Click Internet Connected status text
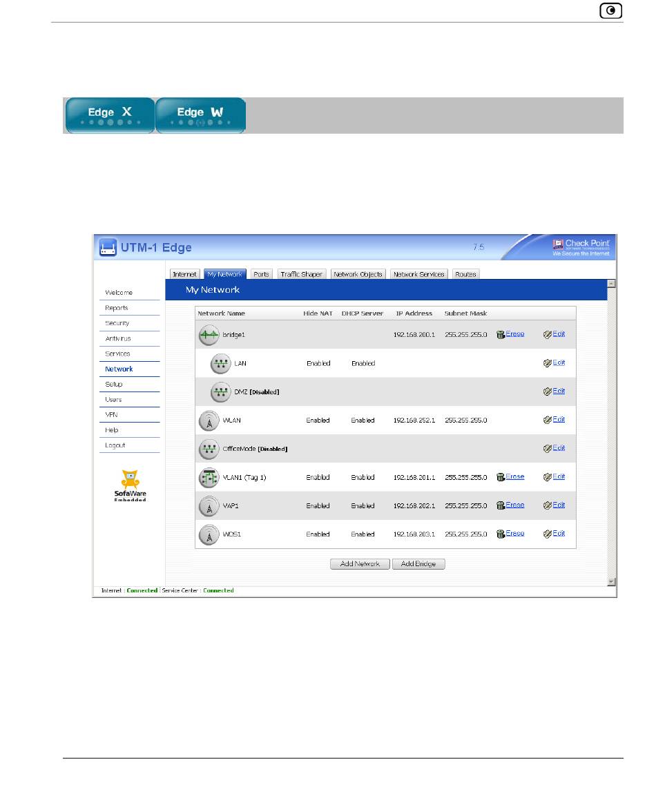This screenshot has height=812, width=656. (129, 590)
